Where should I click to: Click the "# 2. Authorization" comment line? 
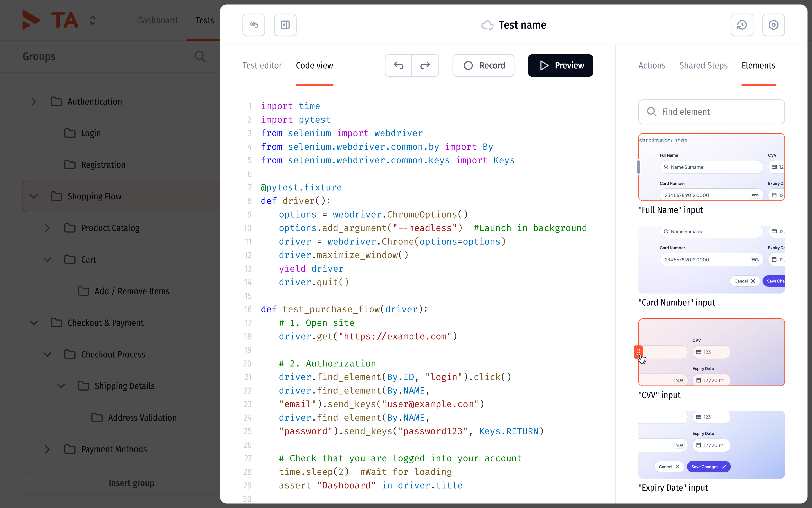pos(327,363)
